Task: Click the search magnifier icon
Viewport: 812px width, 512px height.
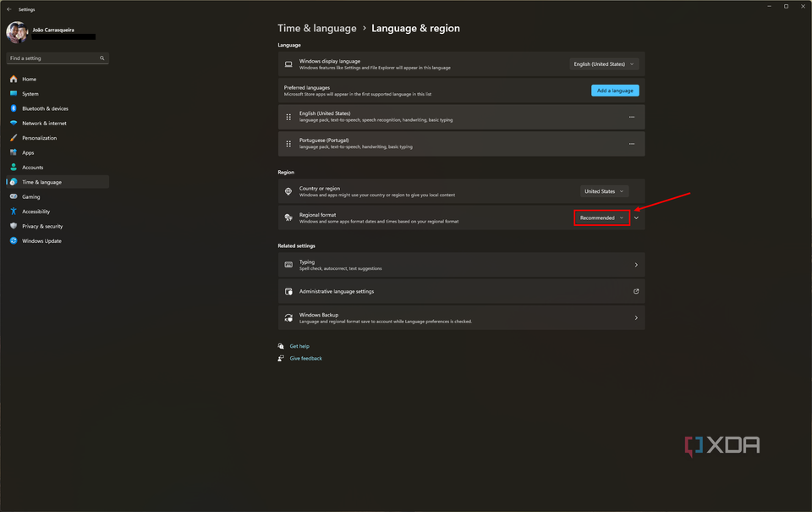Action: coord(102,58)
